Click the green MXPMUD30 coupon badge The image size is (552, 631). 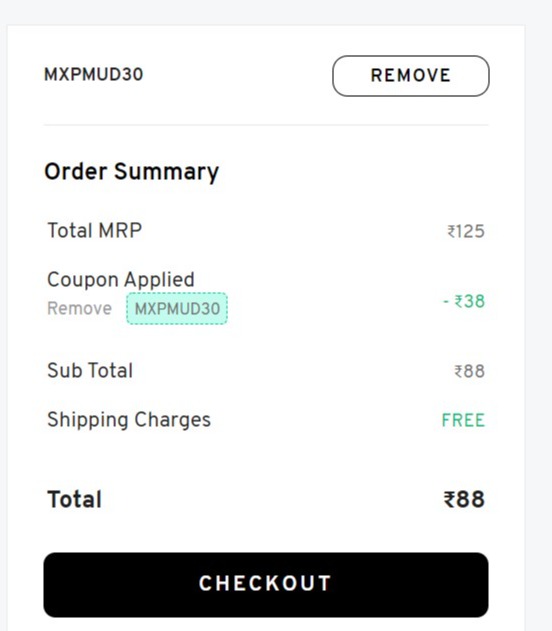click(177, 309)
